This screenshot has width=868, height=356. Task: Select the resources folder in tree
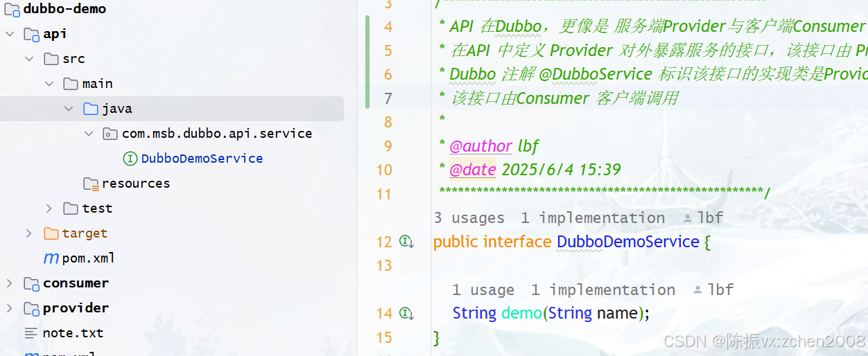click(136, 184)
